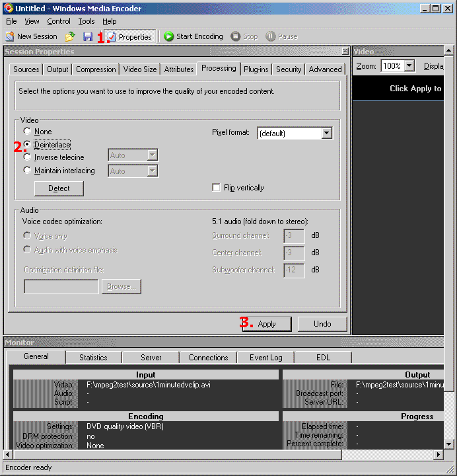This screenshot has width=457, height=476.
Task: Click the New Session toolbar icon
Action: tap(10, 36)
